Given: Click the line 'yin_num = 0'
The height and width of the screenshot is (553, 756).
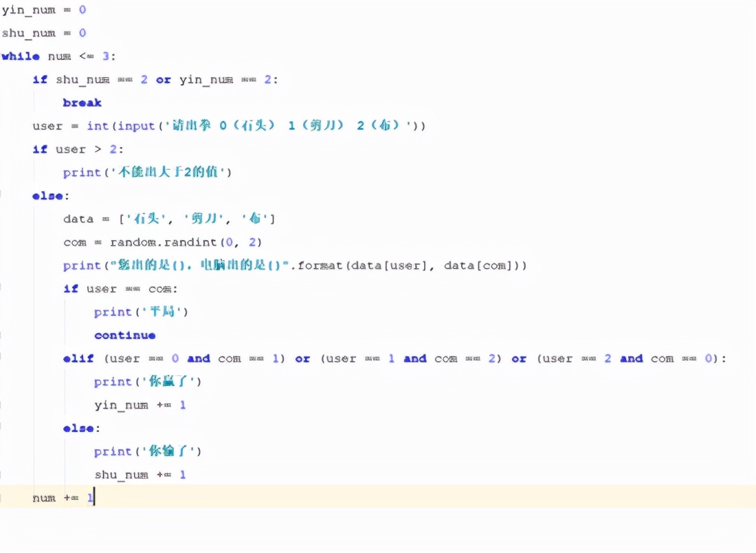Looking at the screenshot, I should pos(44,10).
